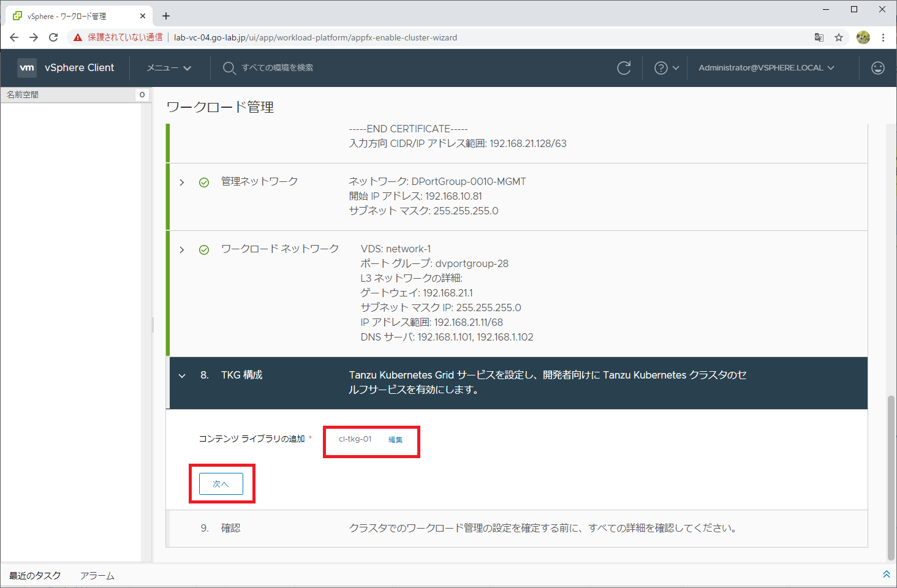The height and width of the screenshot is (588, 897).
Task: Click the DNS サーバ address line
Action: click(x=447, y=337)
